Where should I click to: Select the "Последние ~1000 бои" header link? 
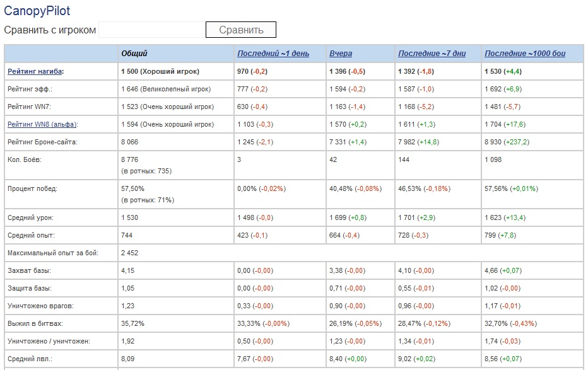525,54
